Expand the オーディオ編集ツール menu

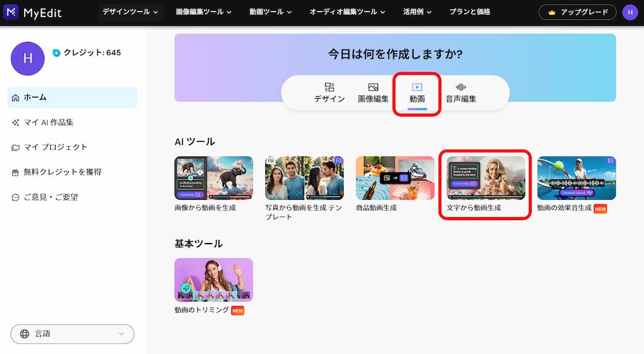[x=347, y=12]
